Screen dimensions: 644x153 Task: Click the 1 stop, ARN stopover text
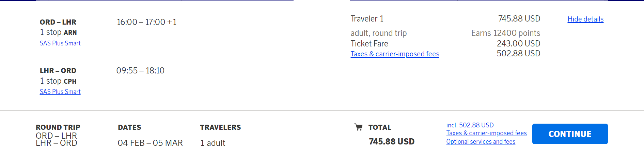pyautogui.click(x=58, y=32)
